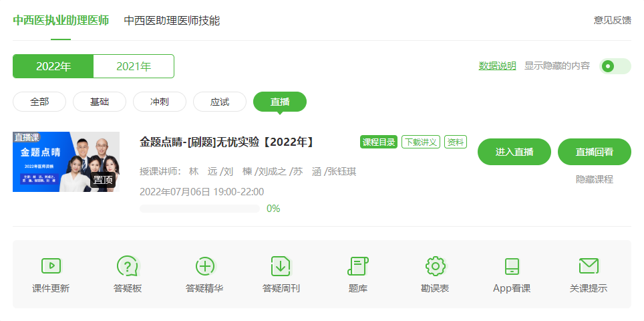Open the 关课提示 envelope icon
This screenshot has width=644, height=321.
tap(588, 266)
